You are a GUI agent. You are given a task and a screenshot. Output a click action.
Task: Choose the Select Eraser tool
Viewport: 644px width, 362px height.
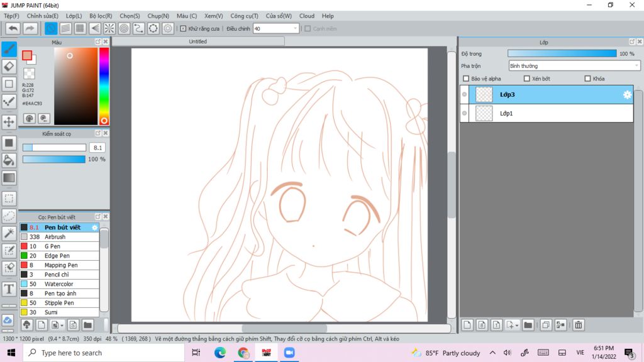click(x=9, y=268)
